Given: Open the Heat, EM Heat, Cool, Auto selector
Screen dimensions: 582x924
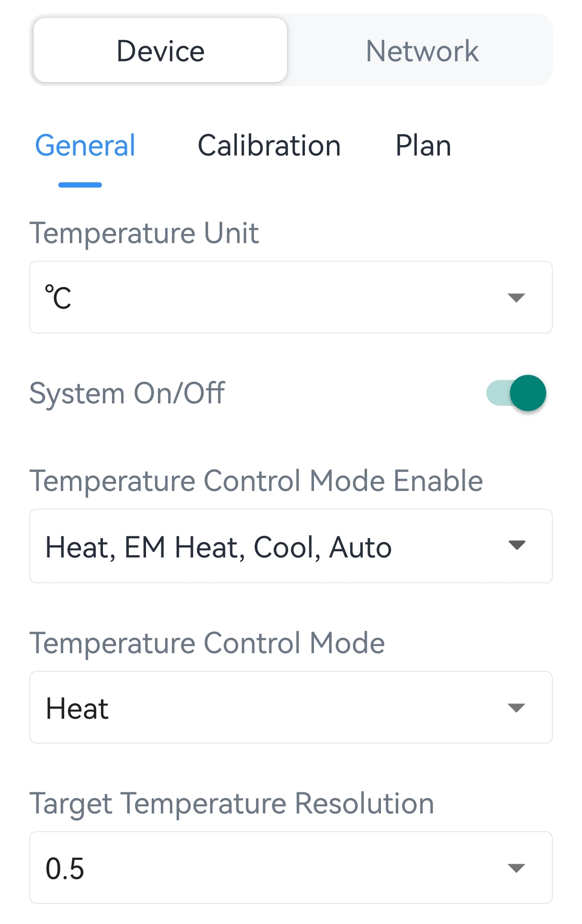Looking at the screenshot, I should point(218,547).
